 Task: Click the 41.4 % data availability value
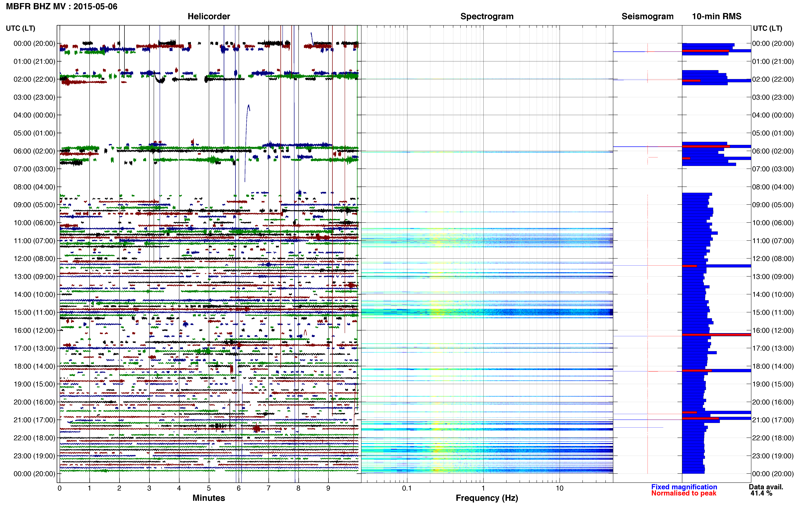(761, 493)
